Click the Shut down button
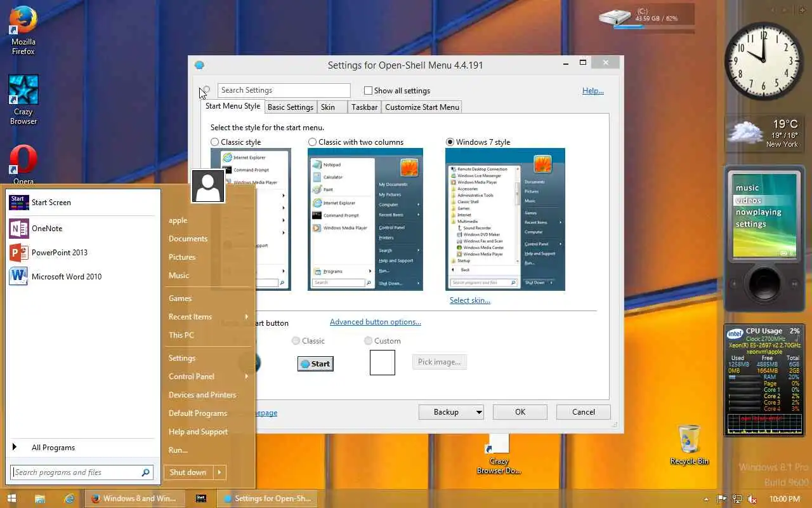 pyautogui.click(x=188, y=472)
